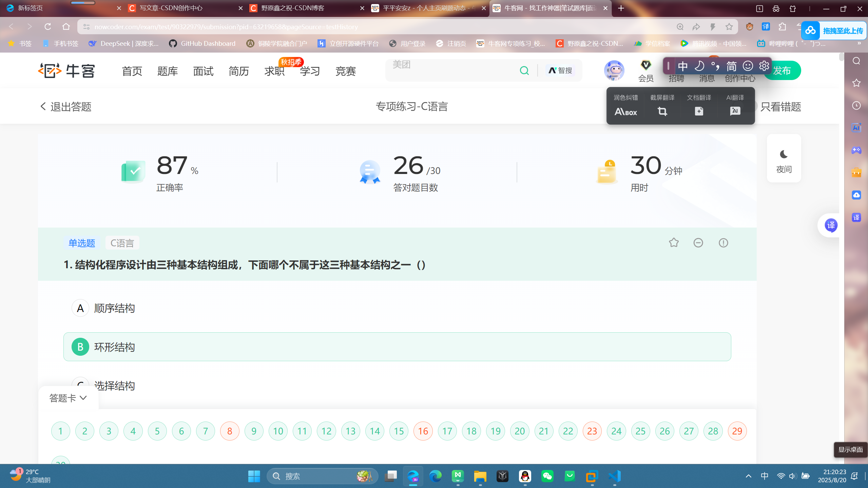Open the 润色纠错 AI Box tool
The height and width of the screenshot is (488, 868).
[x=625, y=106]
